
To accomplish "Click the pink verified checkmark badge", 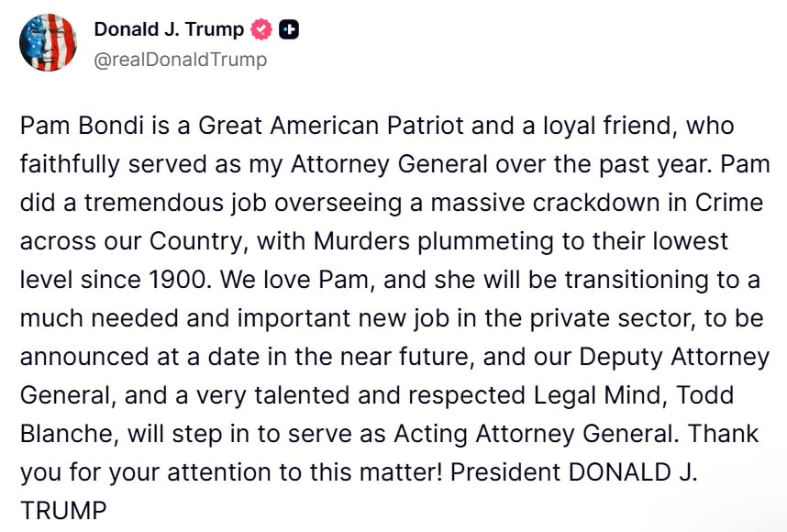I will pos(261,29).
